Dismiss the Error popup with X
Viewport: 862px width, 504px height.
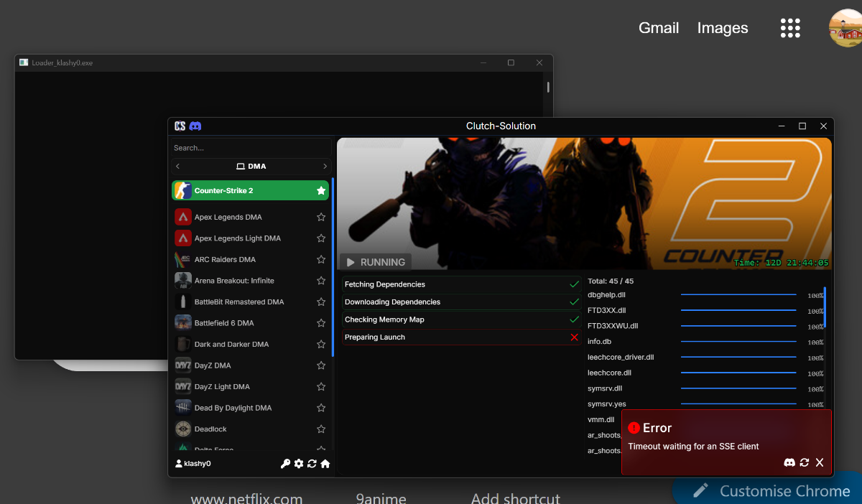point(820,462)
